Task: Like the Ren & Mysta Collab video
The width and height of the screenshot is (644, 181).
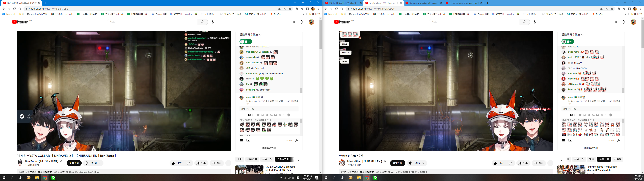Action: tap(177, 163)
